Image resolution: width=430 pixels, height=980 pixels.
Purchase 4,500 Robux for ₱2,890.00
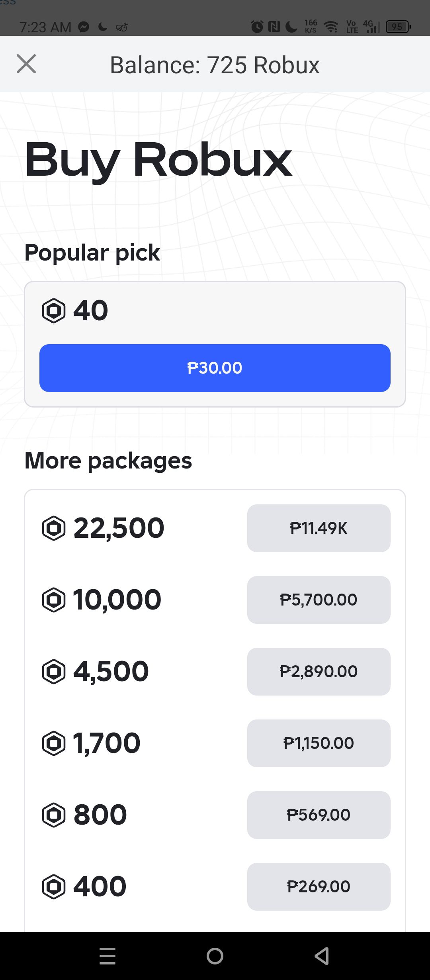319,672
